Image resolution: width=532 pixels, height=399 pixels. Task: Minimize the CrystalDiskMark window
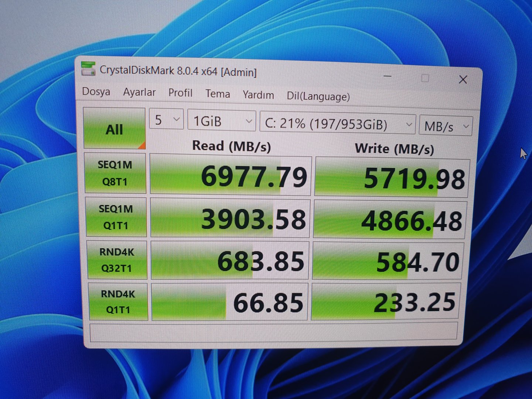pyautogui.click(x=388, y=76)
